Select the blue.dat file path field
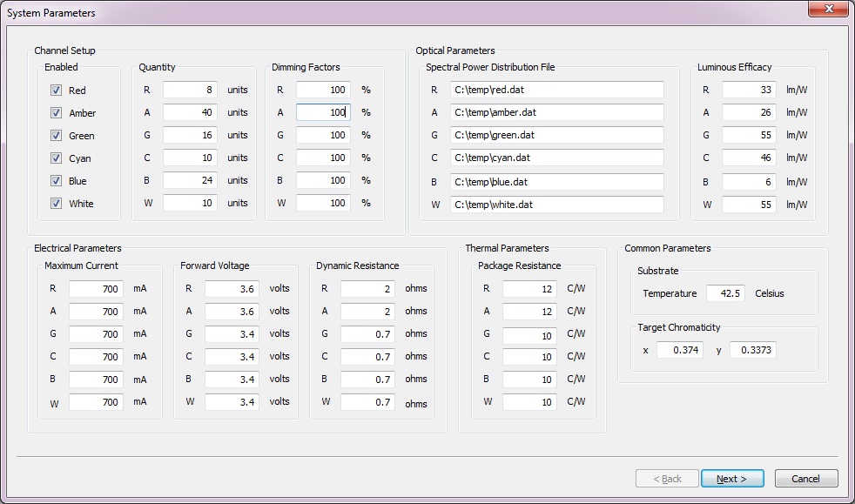The height and width of the screenshot is (504, 855). [557, 182]
